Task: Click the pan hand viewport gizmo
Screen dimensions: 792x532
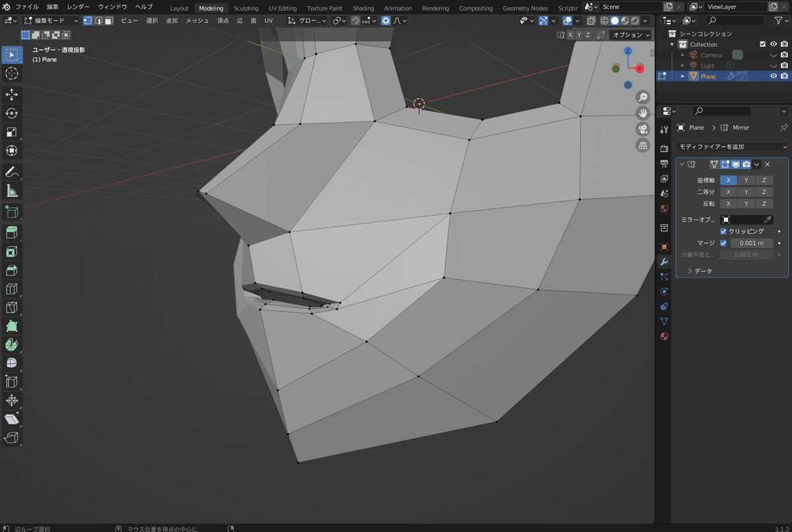Action: (643, 113)
